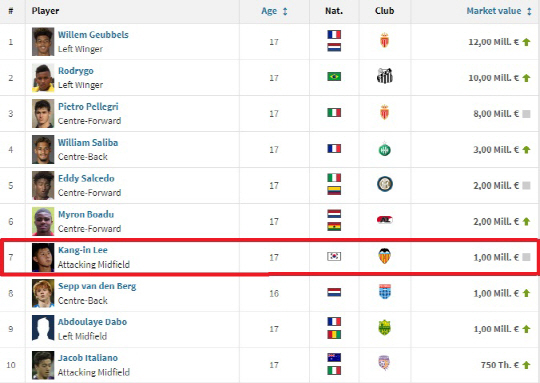Click the Brazil flag in Rodrygo's row

tap(334, 76)
